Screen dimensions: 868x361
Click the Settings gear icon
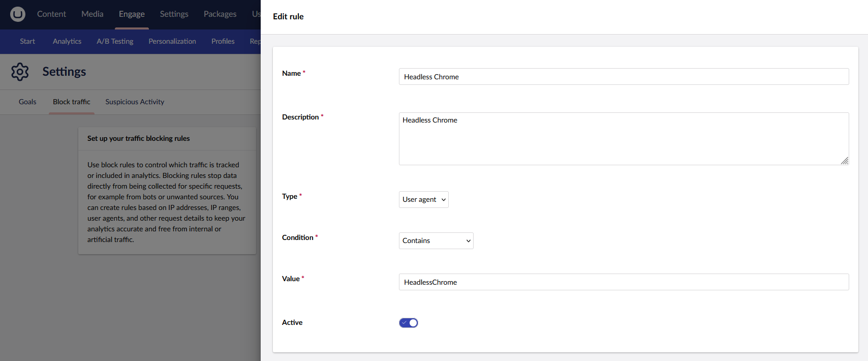click(x=20, y=72)
